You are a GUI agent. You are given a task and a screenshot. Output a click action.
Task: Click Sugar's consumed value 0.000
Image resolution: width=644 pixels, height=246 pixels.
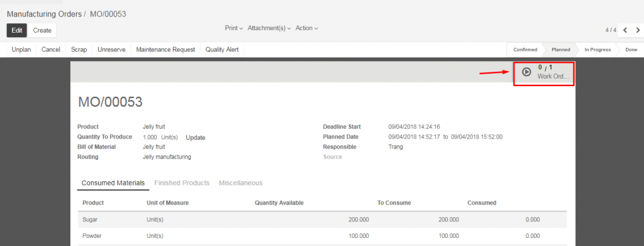pyautogui.click(x=533, y=220)
